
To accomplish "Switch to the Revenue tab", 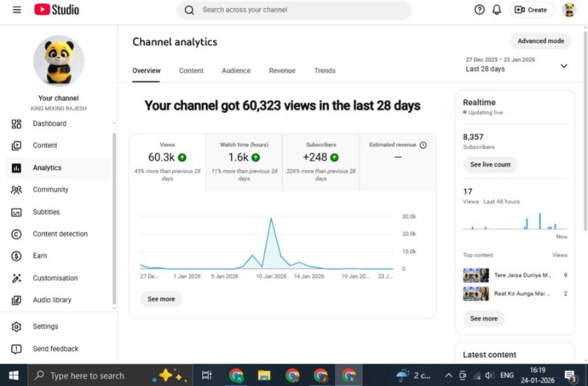I will coord(282,71).
